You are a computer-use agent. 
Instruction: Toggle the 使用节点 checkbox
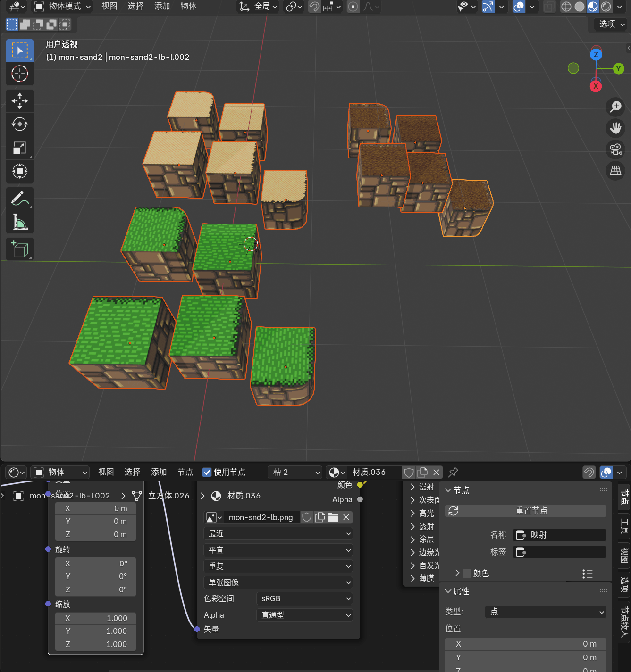(x=207, y=472)
